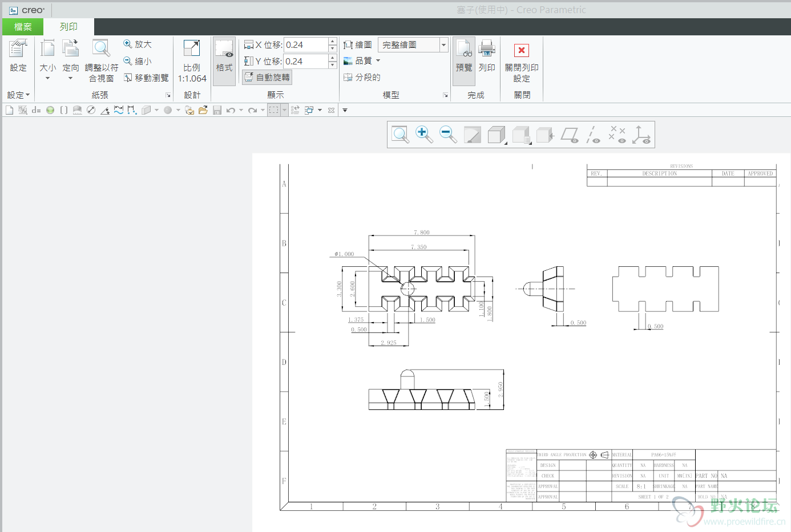791x532 pixels.
Task: Click the dashed selection box icon
Action: (274, 110)
